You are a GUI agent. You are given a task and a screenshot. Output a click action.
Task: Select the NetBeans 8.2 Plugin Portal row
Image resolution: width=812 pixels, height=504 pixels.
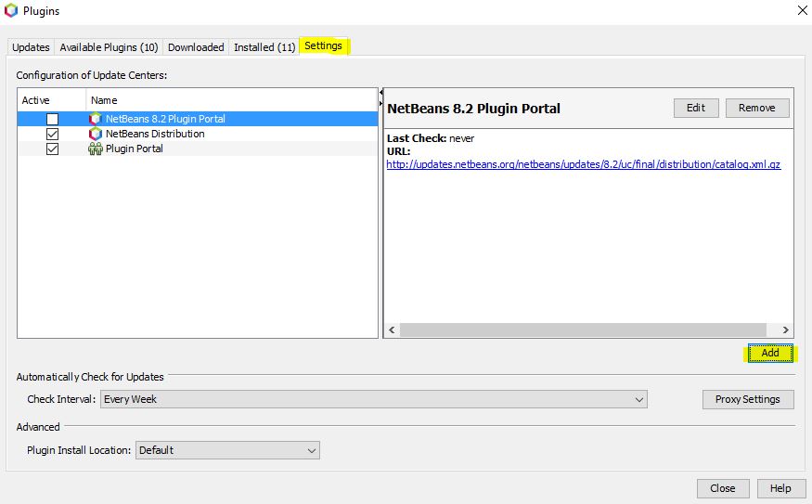tap(198, 119)
